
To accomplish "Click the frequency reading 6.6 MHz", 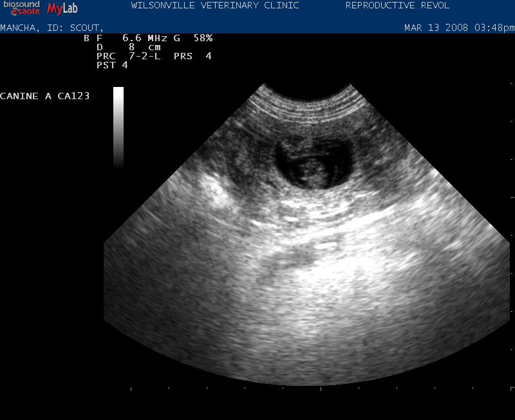I will (144, 38).
